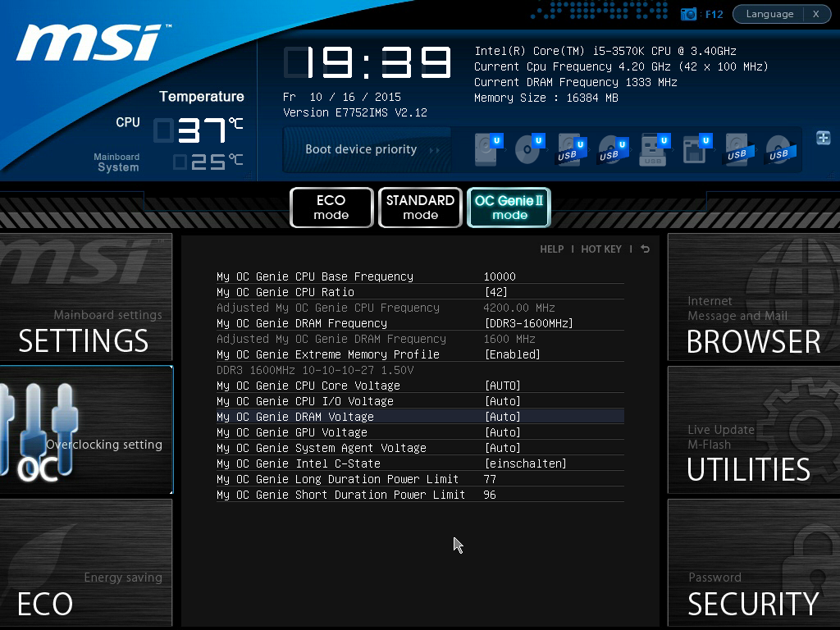Click DDR3 1600MHz 10-10-10-27 1.50V line
This screenshot has height=630, width=840.
pyautogui.click(x=315, y=370)
